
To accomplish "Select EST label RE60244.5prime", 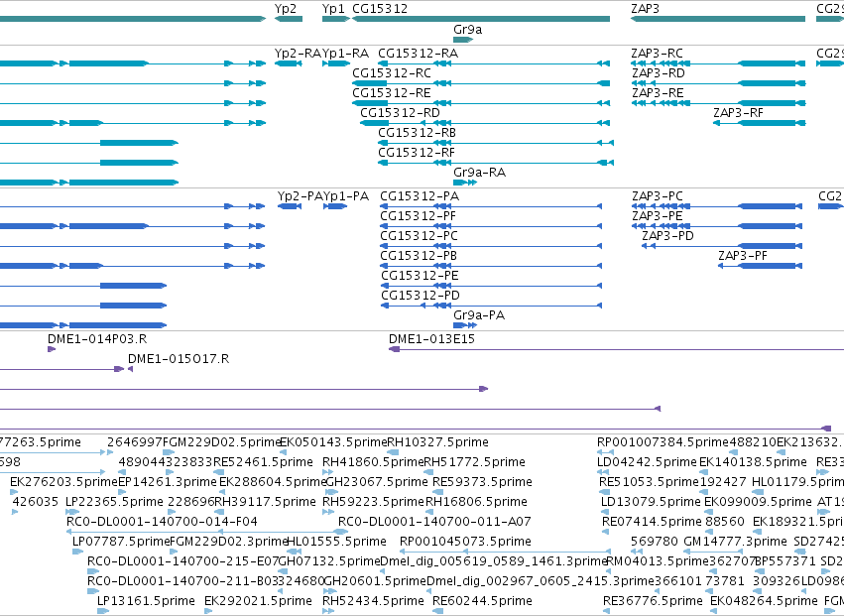I will pos(482,600).
